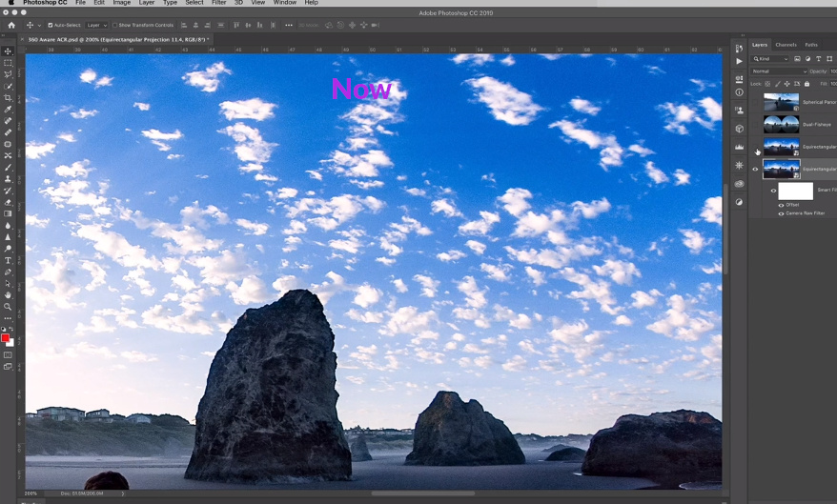Select the Eraser tool
837x504 pixels.
(x=8, y=202)
